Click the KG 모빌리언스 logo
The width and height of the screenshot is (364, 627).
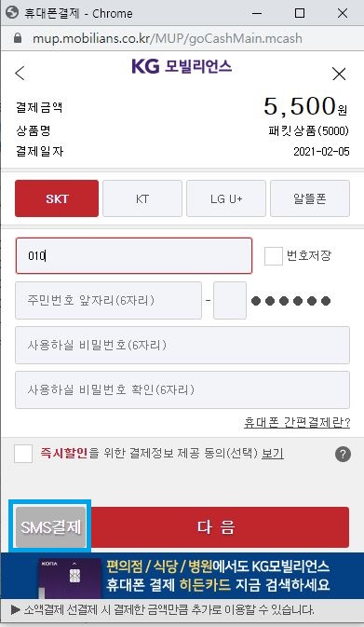182,66
